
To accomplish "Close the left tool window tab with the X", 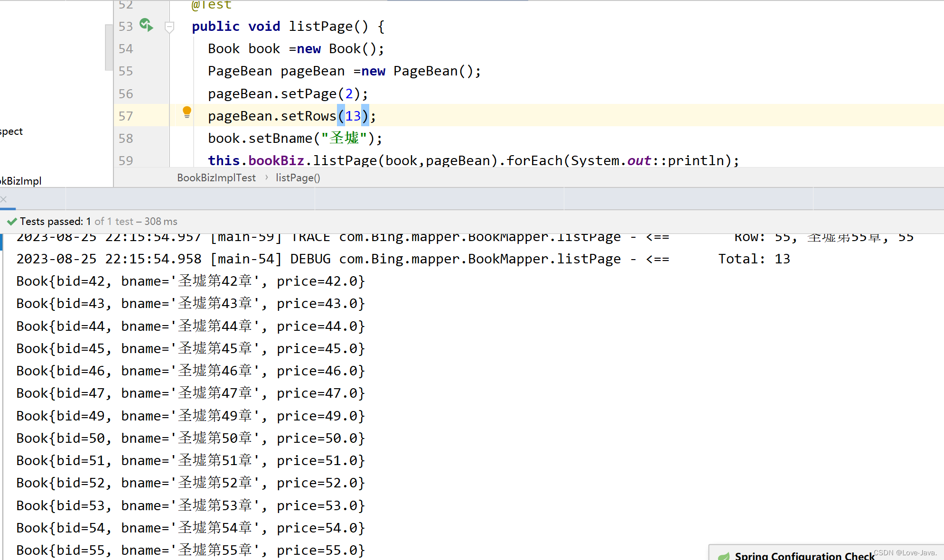I will coord(4,199).
